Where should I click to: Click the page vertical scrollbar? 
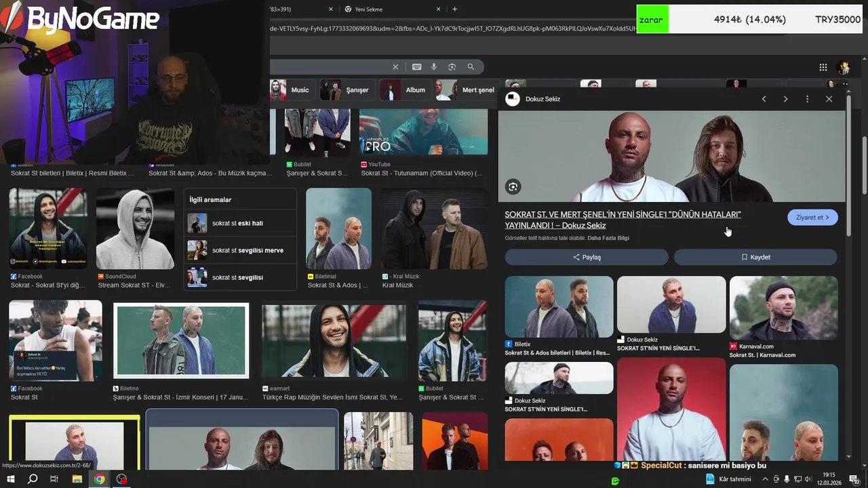tap(864, 165)
